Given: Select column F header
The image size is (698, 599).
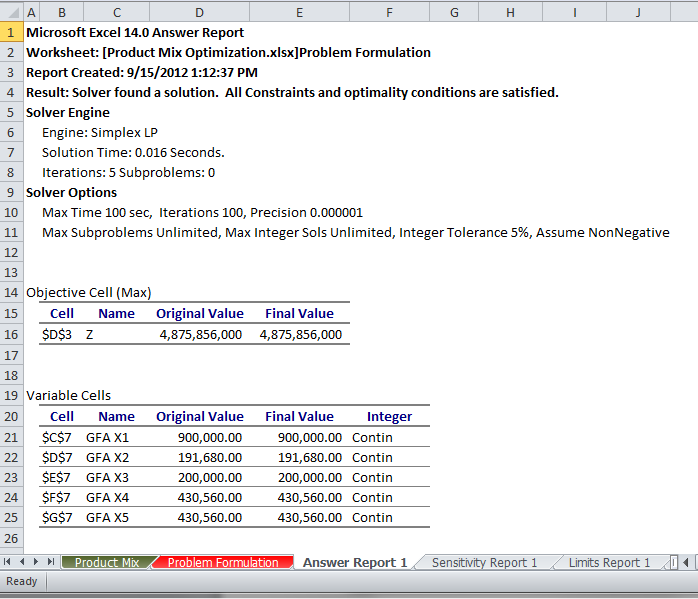Looking at the screenshot, I should tap(389, 12).
